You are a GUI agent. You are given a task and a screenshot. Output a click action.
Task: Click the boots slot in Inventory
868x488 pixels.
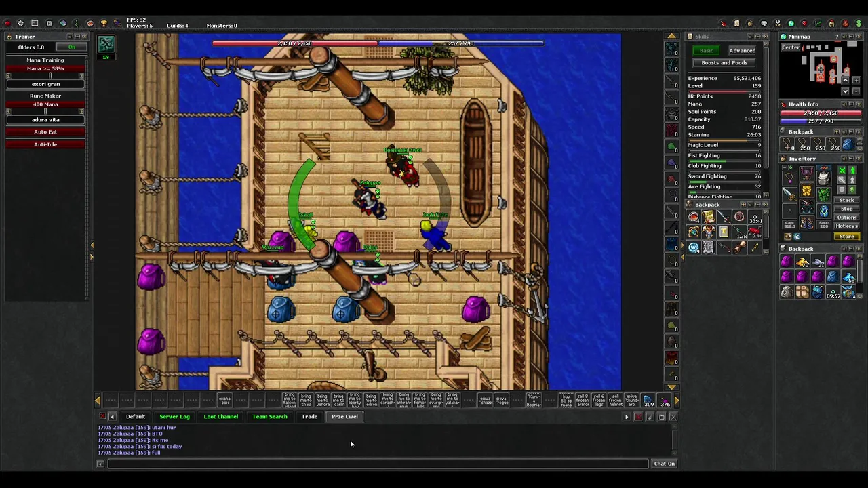807,222
